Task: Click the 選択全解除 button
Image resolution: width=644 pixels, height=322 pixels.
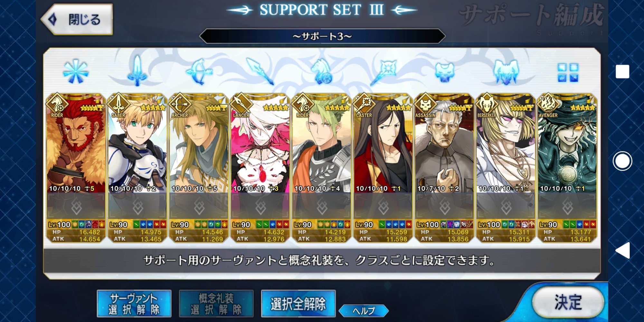Action: pyautogui.click(x=298, y=304)
